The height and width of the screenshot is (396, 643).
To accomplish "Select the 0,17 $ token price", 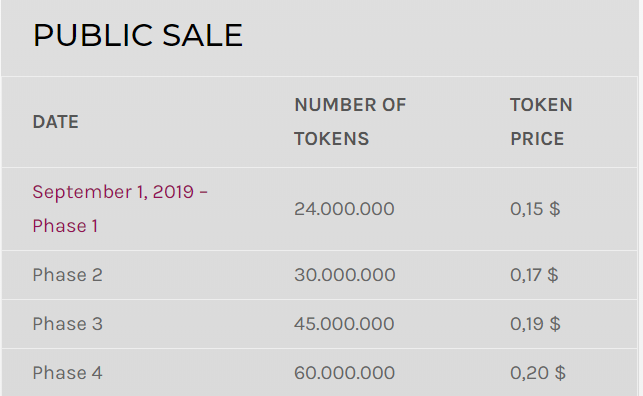I will (x=534, y=275).
